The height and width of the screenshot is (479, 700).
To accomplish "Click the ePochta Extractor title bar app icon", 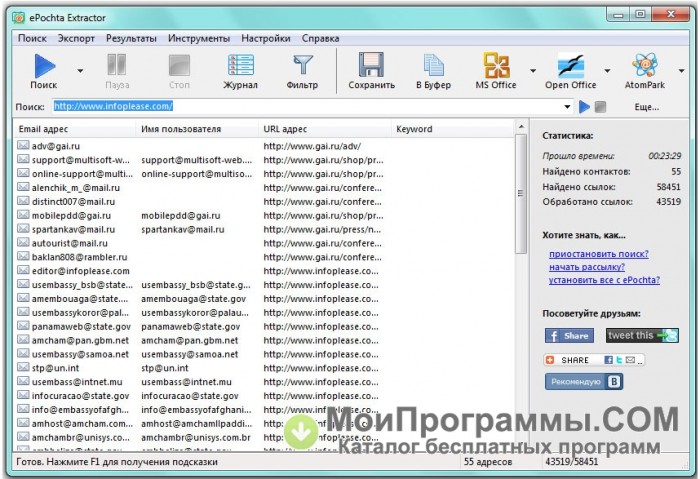I will tap(19, 18).
